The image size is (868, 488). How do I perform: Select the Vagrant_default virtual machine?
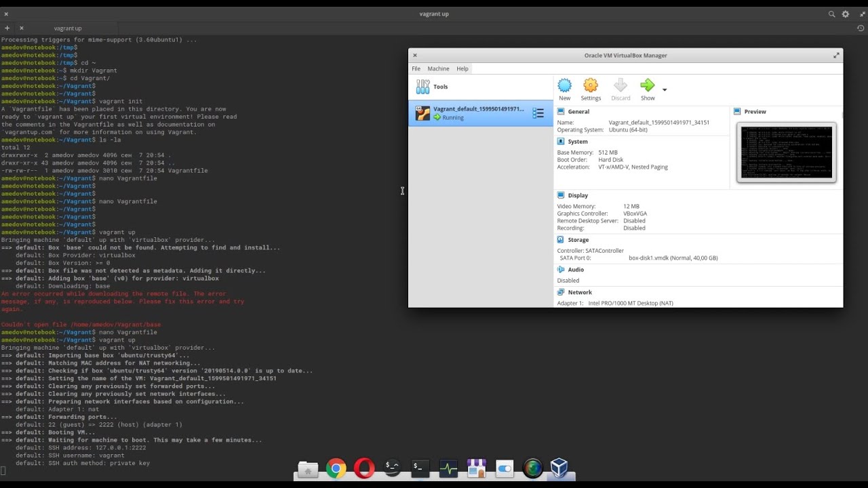(481, 113)
